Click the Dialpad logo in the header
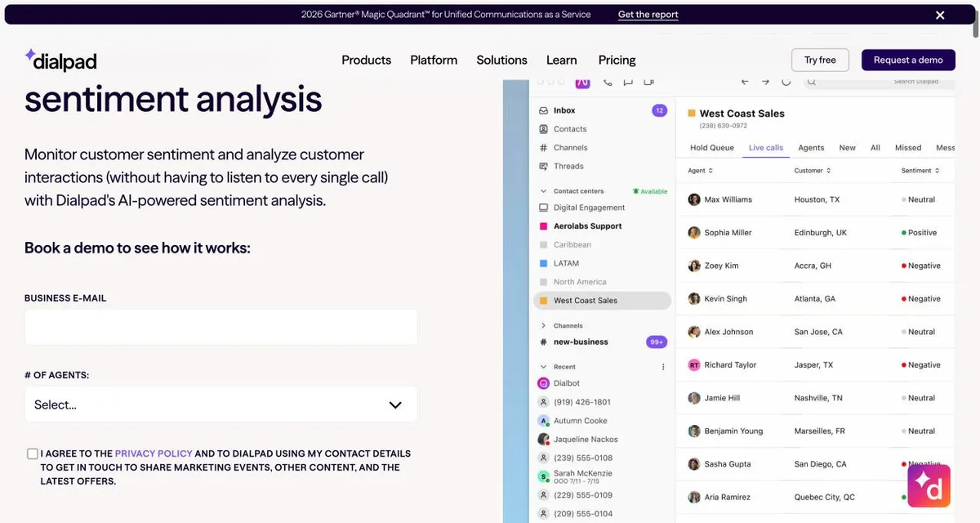 (60, 60)
